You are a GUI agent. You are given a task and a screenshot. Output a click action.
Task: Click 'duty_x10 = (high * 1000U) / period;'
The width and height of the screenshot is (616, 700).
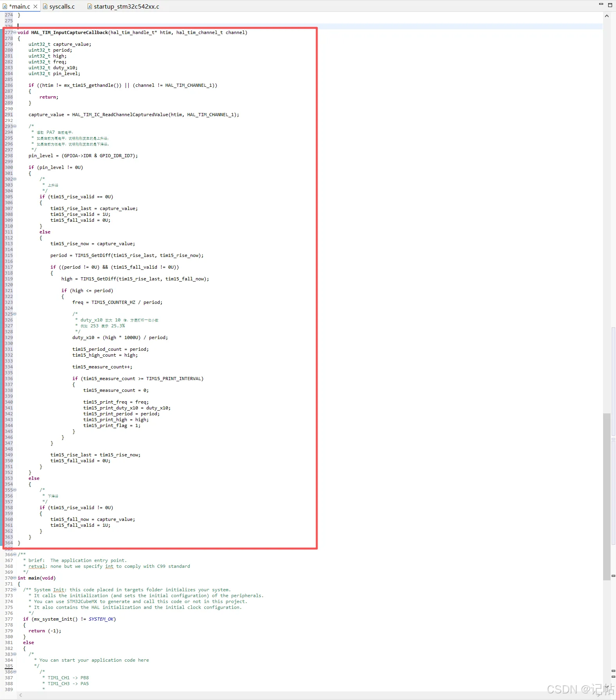click(x=120, y=337)
